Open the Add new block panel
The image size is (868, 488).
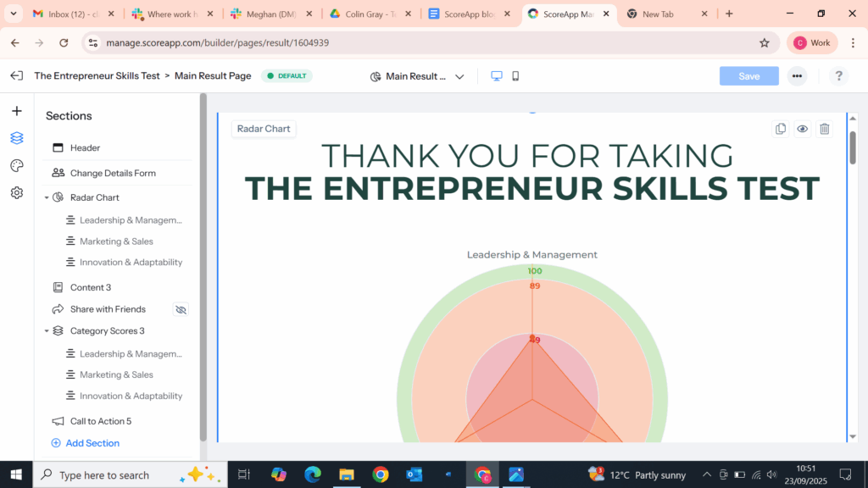pyautogui.click(x=17, y=109)
